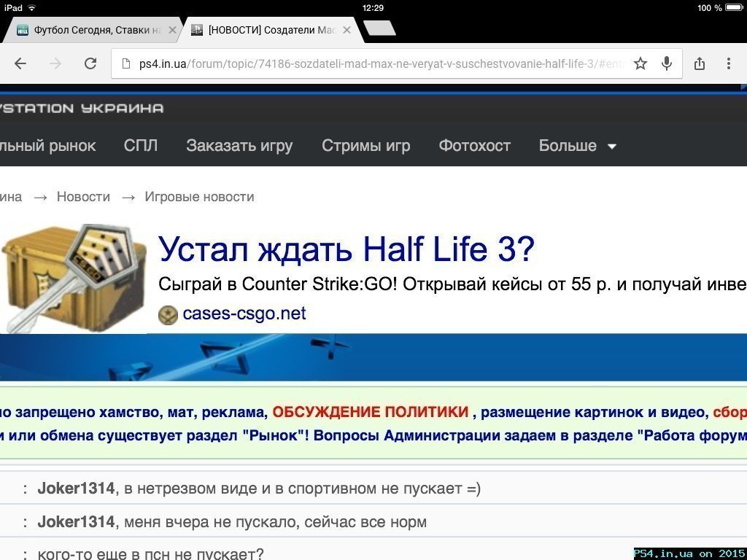Tap the Wi-Fi icon in status bar
This screenshot has width=747, height=560.
tap(32, 7)
